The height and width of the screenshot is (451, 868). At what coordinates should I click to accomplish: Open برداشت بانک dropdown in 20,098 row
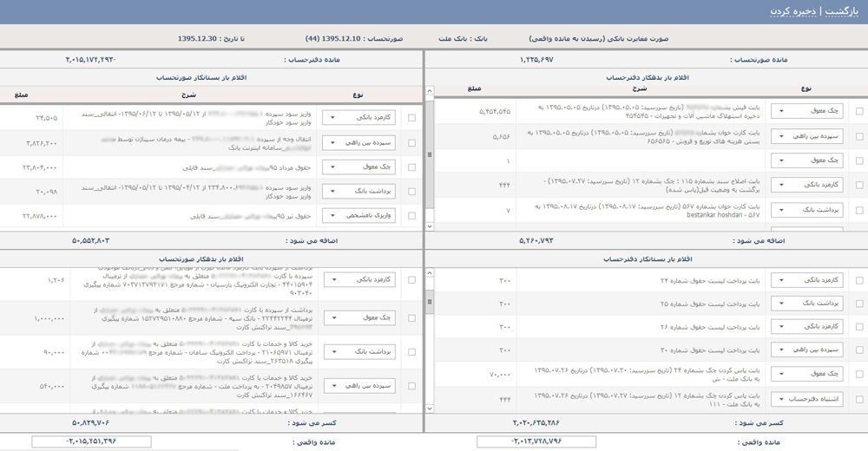tap(358, 192)
